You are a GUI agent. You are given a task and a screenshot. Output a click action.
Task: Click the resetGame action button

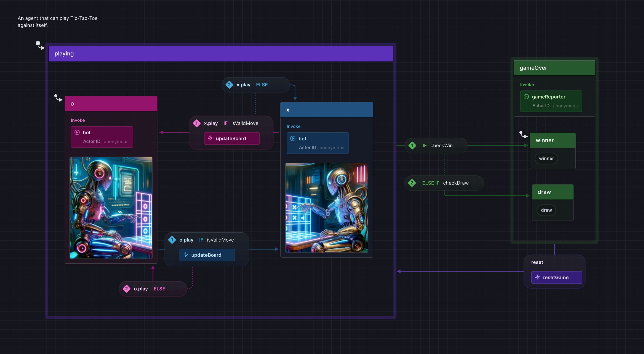(556, 277)
